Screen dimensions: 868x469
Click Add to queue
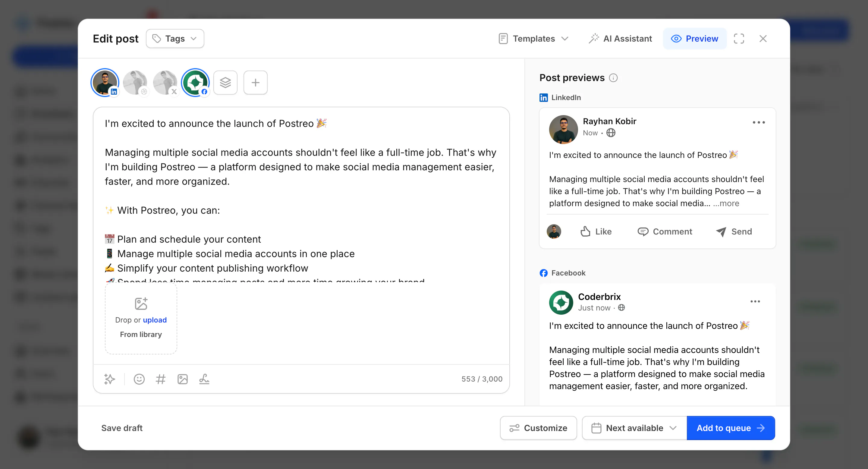point(731,428)
